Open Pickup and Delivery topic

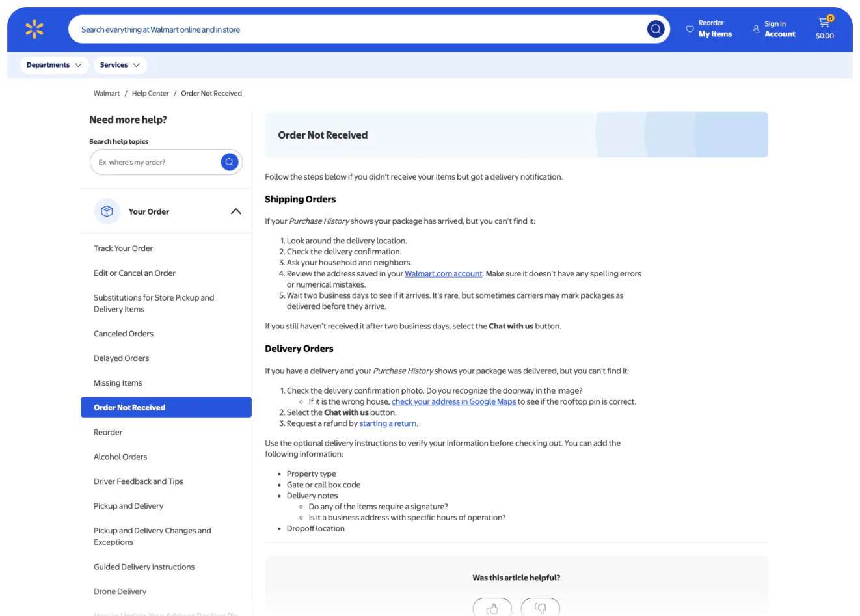(129, 506)
